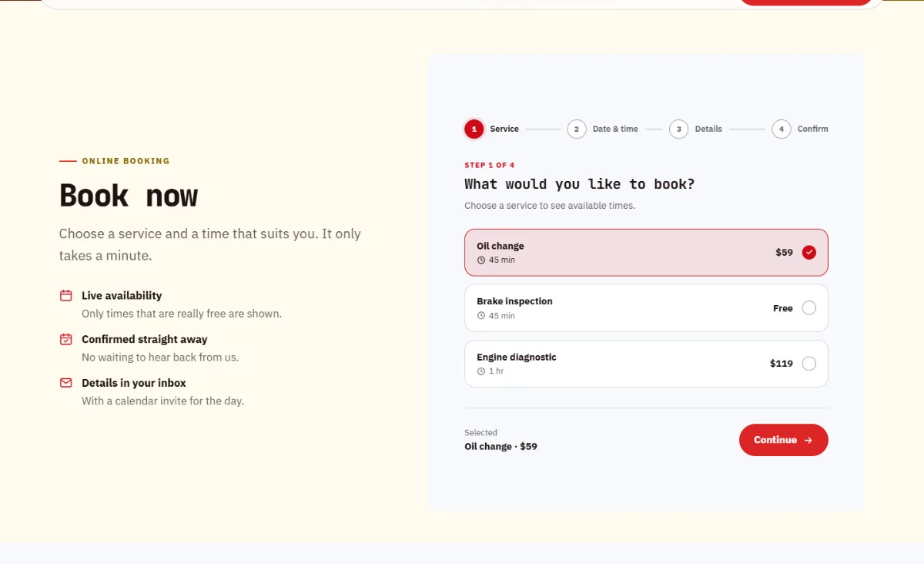Viewport: 924px width, 564px height.
Task: Click 'Only times that are really free are shown.'
Action: coord(182,314)
